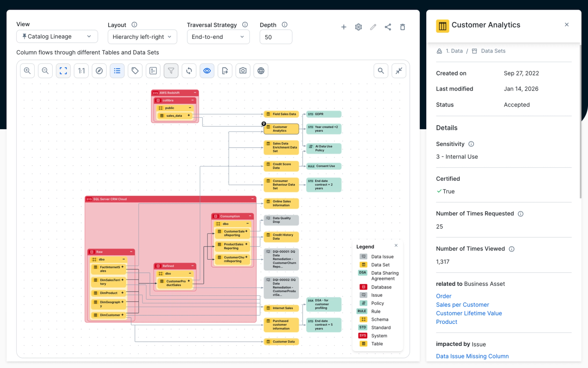The height and width of the screenshot is (368, 588).
Task: Toggle the eye visibility button
Action: pos(207,71)
